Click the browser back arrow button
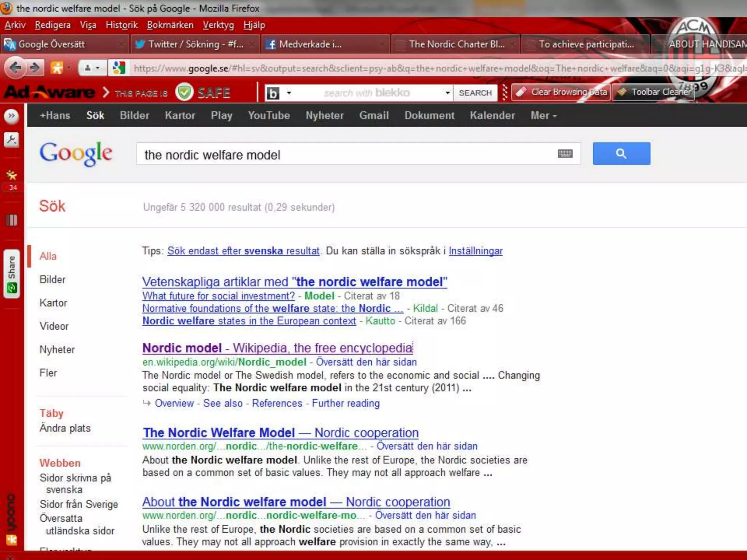This screenshot has height=560, width=747. (15, 68)
